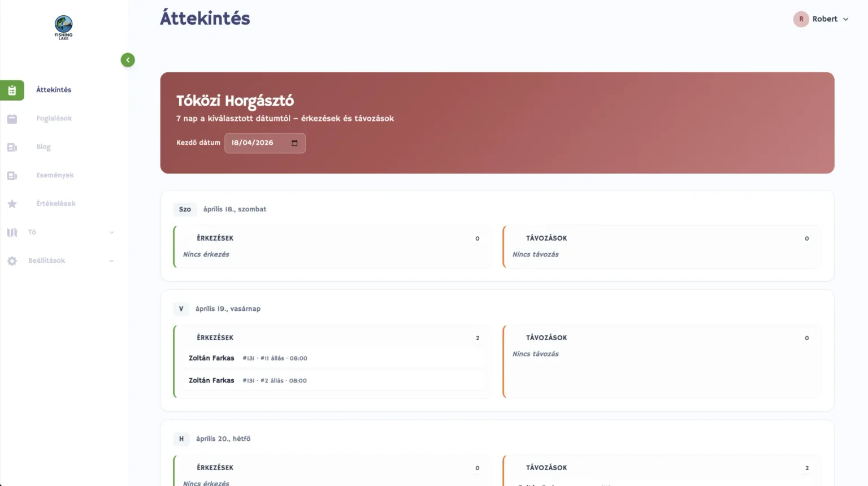Click the V day badge
This screenshot has width=868, height=486.
pyautogui.click(x=181, y=309)
